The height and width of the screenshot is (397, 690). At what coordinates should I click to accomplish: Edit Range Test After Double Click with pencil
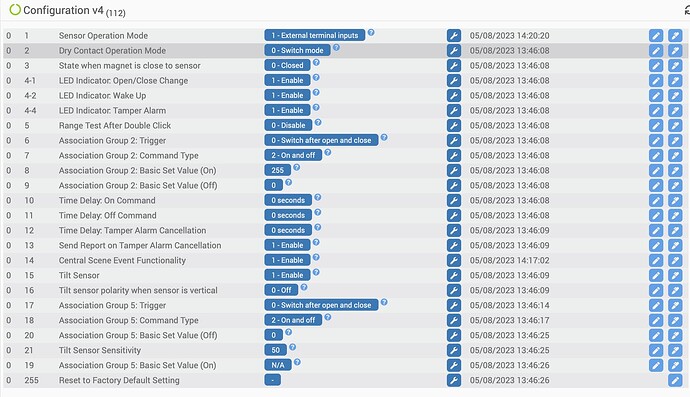(656, 125)
